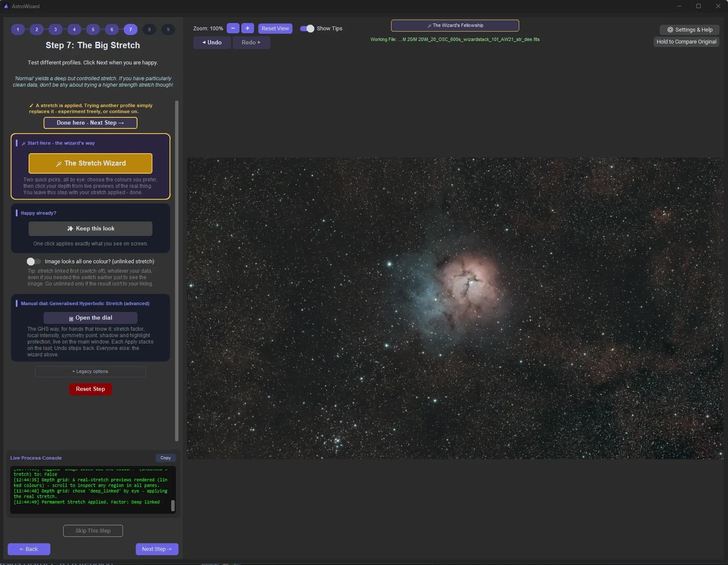Click the Live Process Console heading

(36, 458)
